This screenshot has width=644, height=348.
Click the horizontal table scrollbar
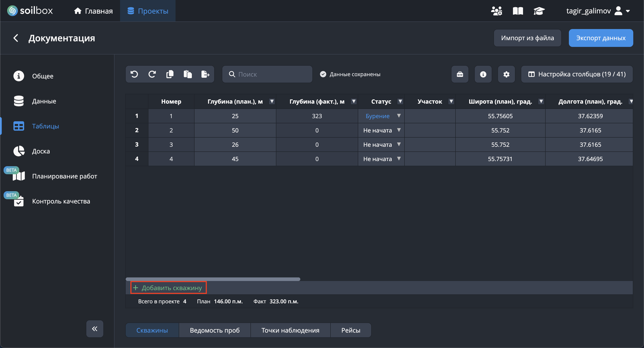coord(213,279)
